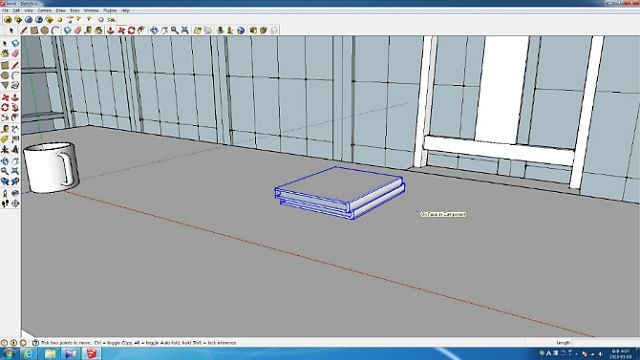Click Preview in Google Earth globe icon

241,30
